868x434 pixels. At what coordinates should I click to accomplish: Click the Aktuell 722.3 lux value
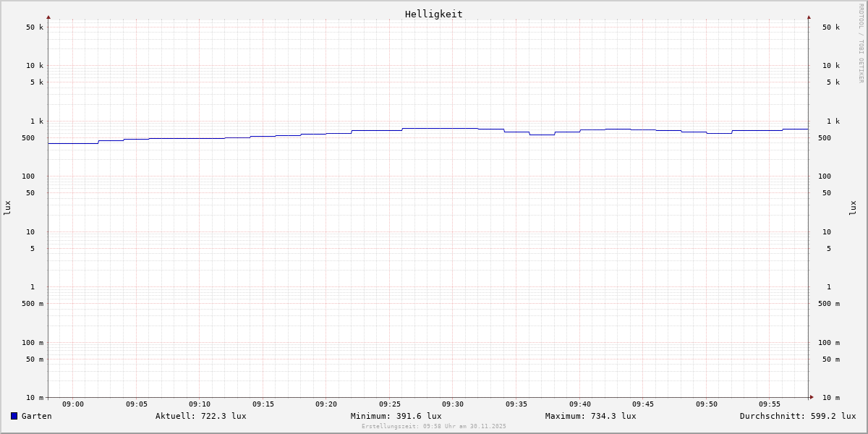pyautogui.click(x=200, y=416)
